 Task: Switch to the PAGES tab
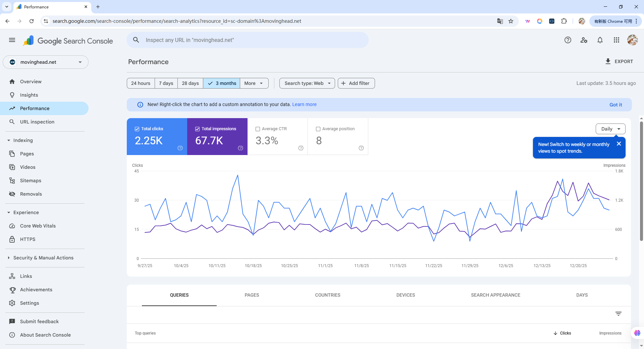tap(252, 295)
